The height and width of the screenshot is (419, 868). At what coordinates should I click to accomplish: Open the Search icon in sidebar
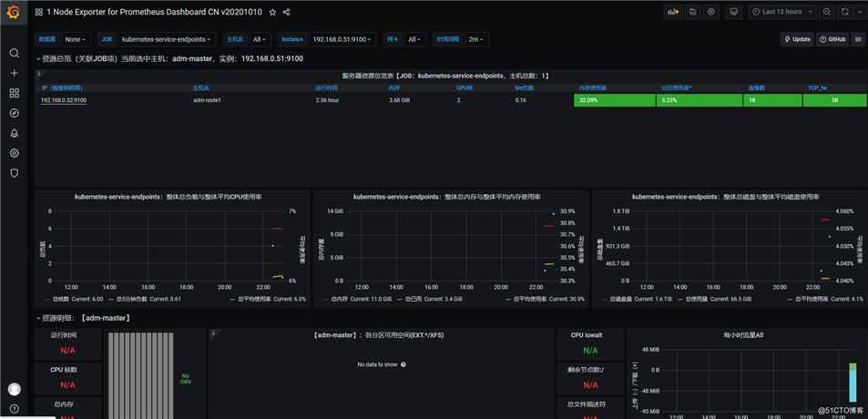(15, 53)
